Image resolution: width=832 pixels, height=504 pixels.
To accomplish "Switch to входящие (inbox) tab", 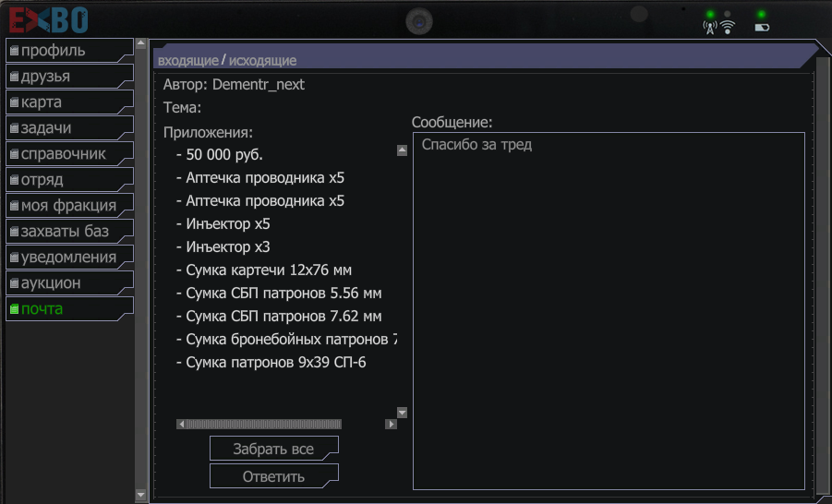I will coord(188,61).
